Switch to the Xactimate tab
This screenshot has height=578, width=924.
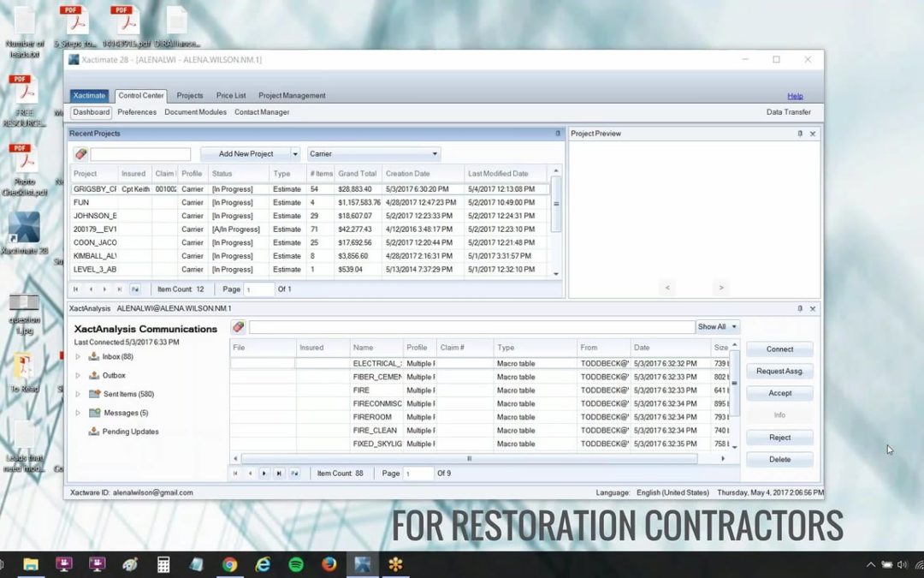[x=89, y=96]
